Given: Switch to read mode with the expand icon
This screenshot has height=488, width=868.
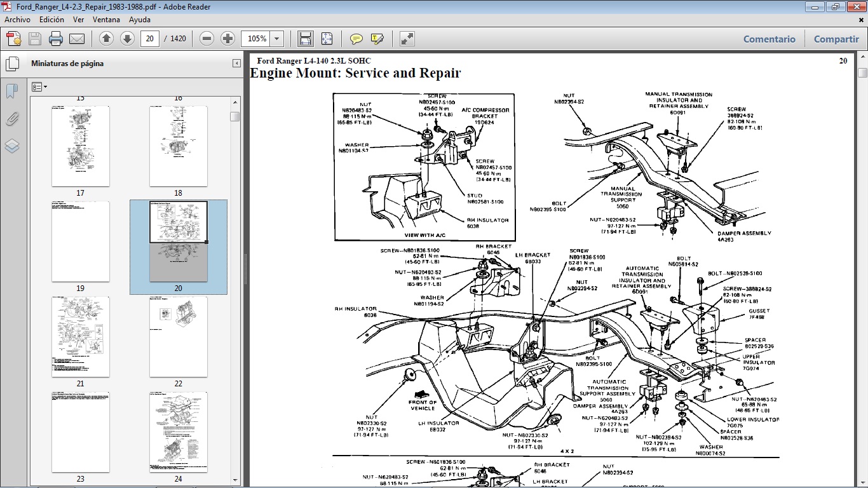Looking at the screenshot, I should (x=407, y=39).
